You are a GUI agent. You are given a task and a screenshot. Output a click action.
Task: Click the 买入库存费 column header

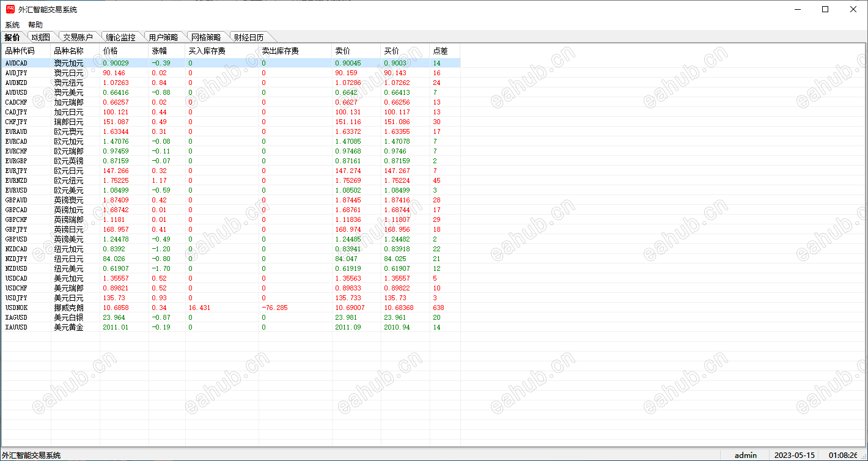(222, 51)
